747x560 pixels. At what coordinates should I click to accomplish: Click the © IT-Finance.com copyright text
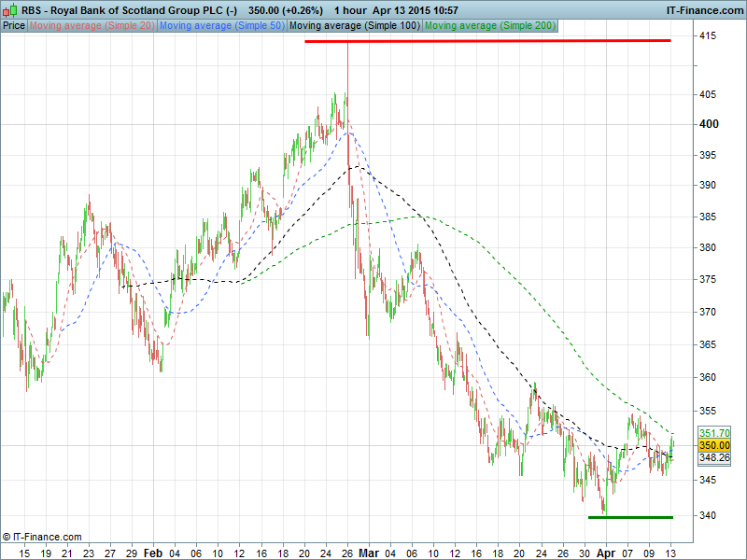click(x=42, y=537)
